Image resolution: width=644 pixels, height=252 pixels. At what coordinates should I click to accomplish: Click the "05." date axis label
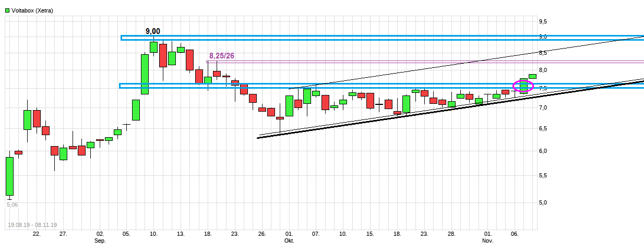coord(126,235)
